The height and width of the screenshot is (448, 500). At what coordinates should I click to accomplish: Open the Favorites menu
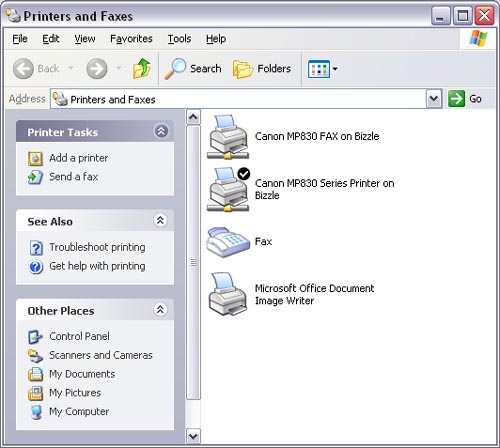coord(131,39)
